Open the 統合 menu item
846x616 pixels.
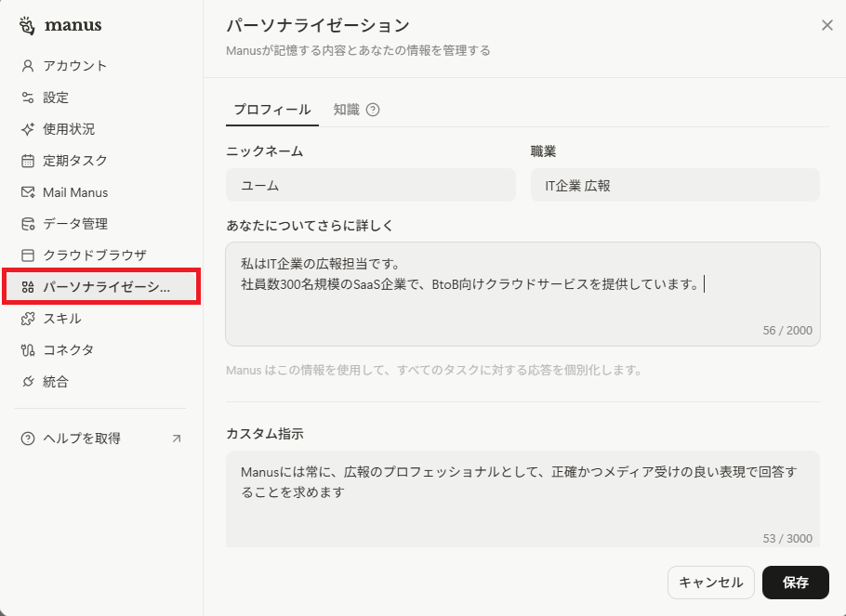pos(101,382)
